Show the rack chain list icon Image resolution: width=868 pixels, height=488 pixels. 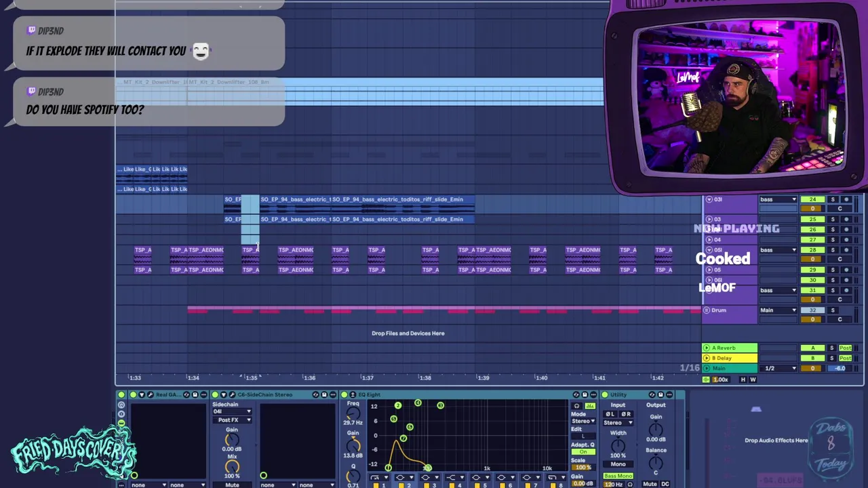click(x=121, y=423)
